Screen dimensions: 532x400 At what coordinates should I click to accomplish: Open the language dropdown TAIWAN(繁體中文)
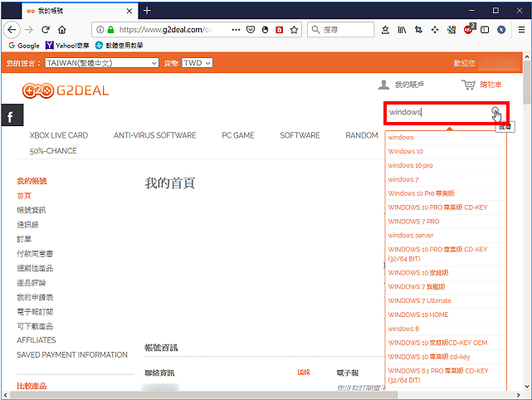point(102,63)
